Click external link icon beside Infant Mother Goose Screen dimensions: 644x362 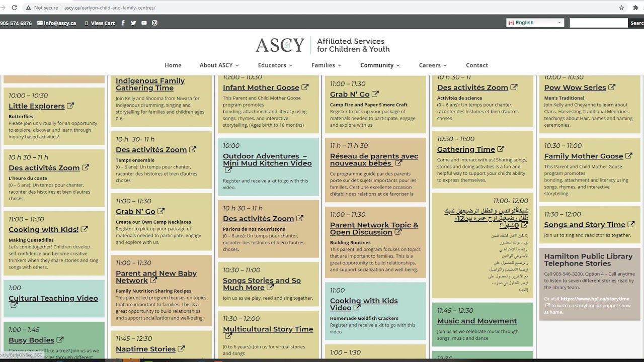tap(305, 87)
